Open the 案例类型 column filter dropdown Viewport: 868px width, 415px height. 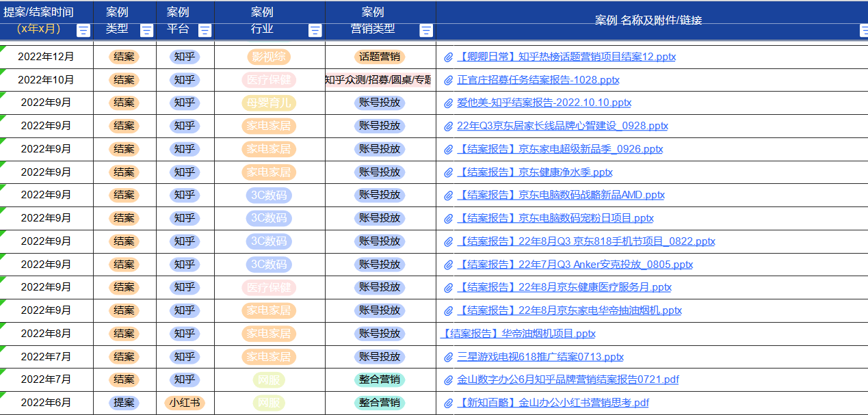point(146,30)
